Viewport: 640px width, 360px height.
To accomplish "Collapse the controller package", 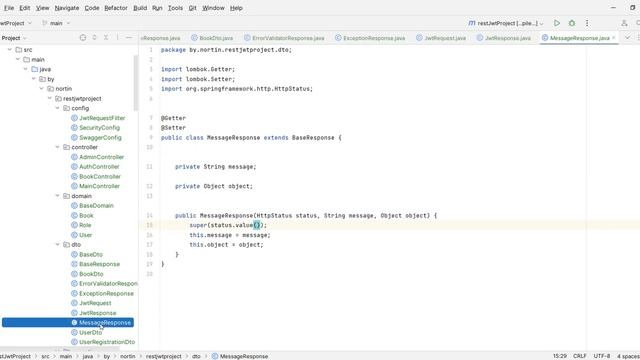I will click(58, 147).
